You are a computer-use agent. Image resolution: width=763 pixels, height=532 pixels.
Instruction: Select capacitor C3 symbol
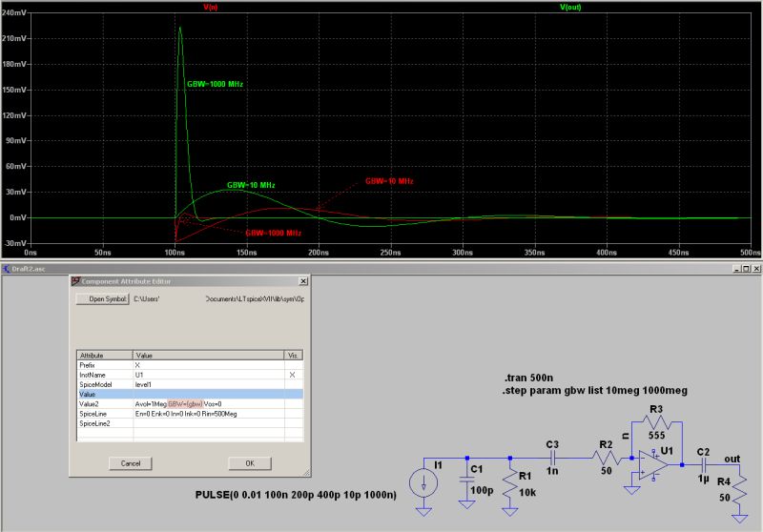(552, 458)
